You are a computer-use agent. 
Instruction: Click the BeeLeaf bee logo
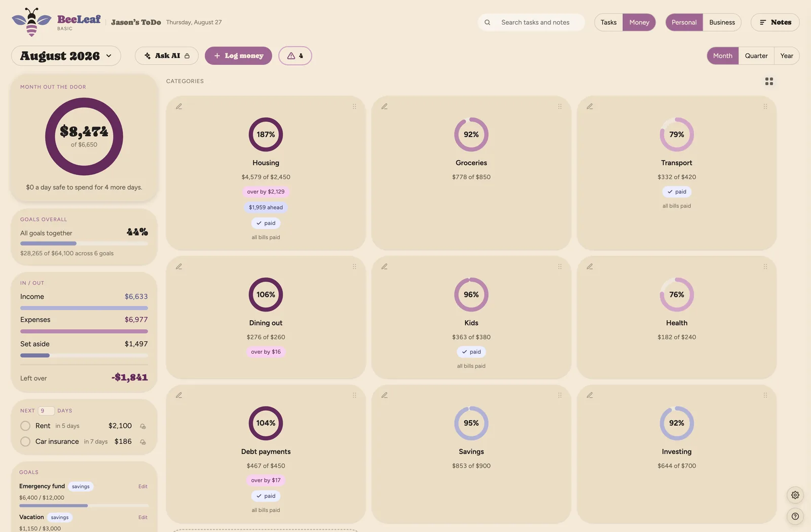click(31, 22)
